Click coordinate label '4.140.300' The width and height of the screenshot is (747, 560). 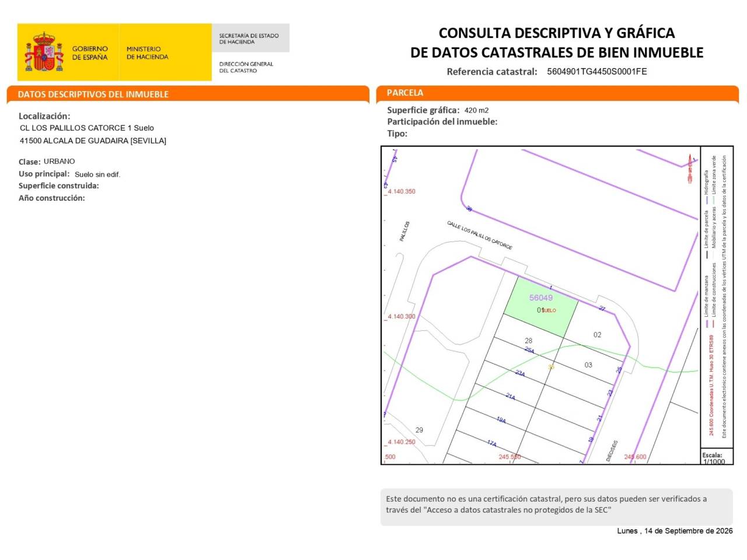tap(402, 317)
